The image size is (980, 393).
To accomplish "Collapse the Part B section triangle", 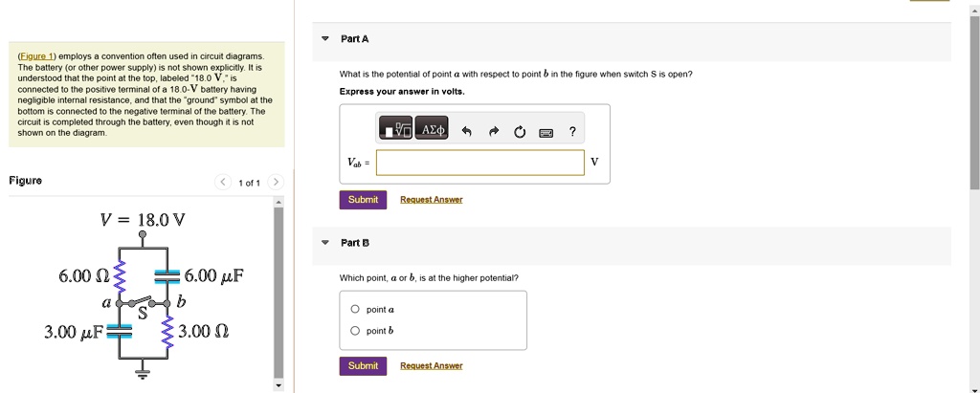I will click(324, 243).
